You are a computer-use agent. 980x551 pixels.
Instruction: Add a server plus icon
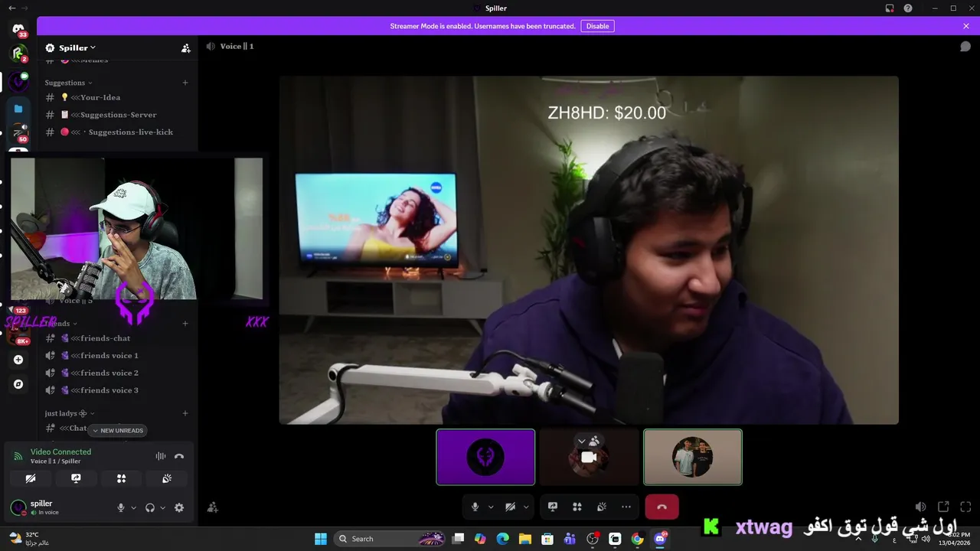(x=18, y=360)
